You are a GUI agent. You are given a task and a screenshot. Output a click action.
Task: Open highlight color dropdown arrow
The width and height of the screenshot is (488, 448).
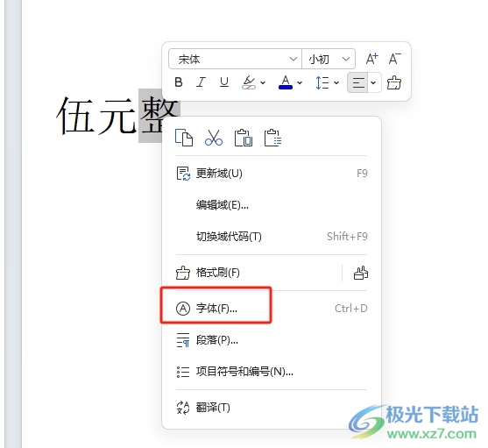(263, 82)
